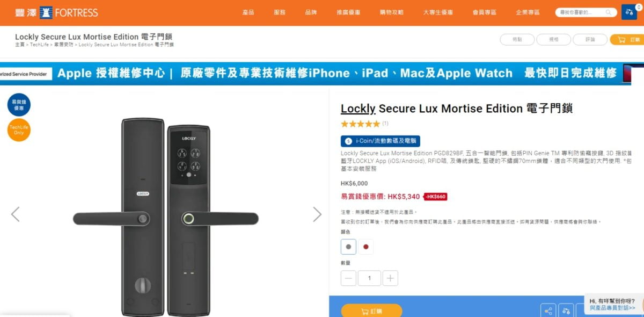Click the search magnifier icon
Viewport: 644px width, 317px height.
(x=609, y=12)
